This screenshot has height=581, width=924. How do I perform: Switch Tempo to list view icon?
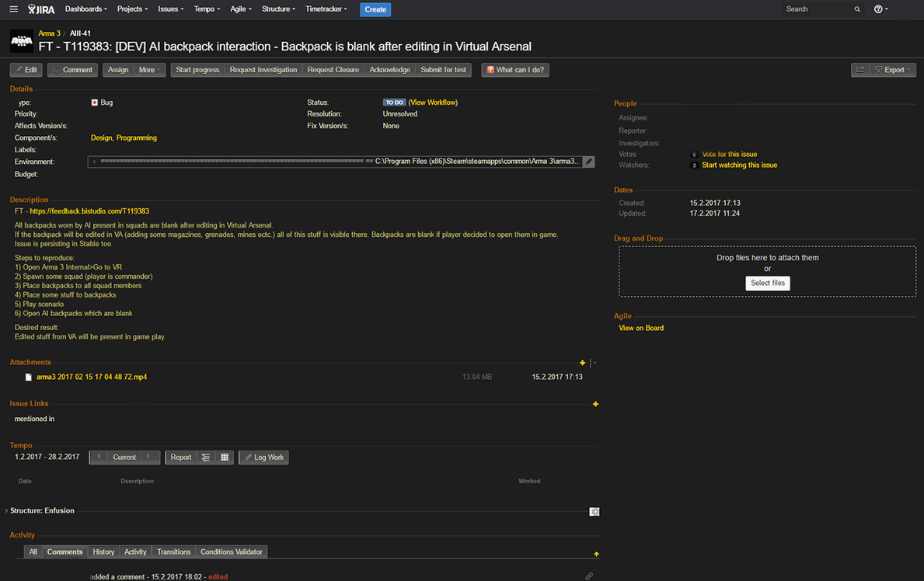206,457
